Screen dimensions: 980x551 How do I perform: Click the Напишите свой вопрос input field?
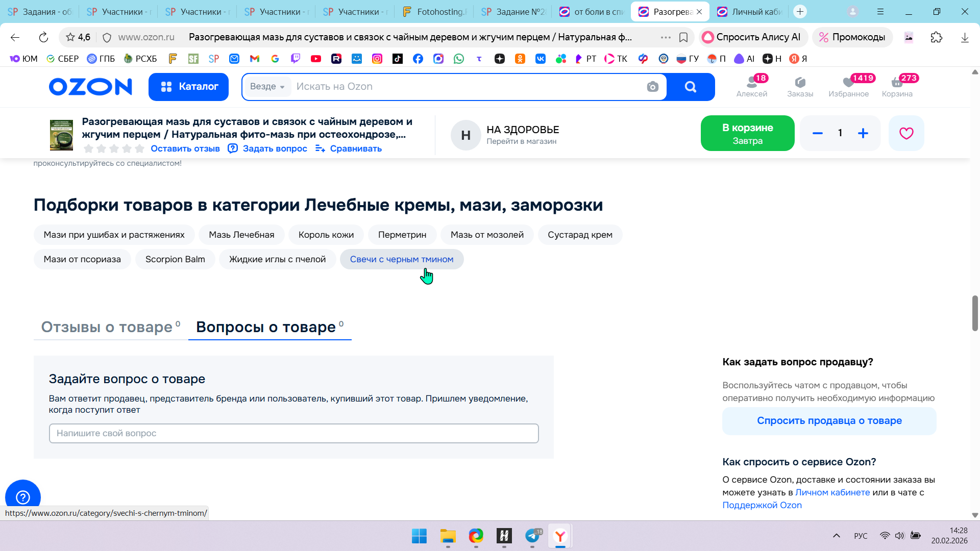293,433
